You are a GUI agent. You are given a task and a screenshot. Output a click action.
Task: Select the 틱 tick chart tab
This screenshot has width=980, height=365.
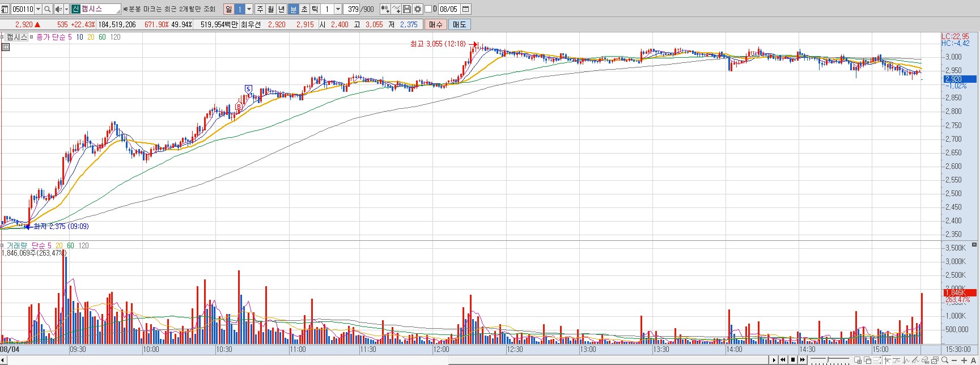[315, 9]
